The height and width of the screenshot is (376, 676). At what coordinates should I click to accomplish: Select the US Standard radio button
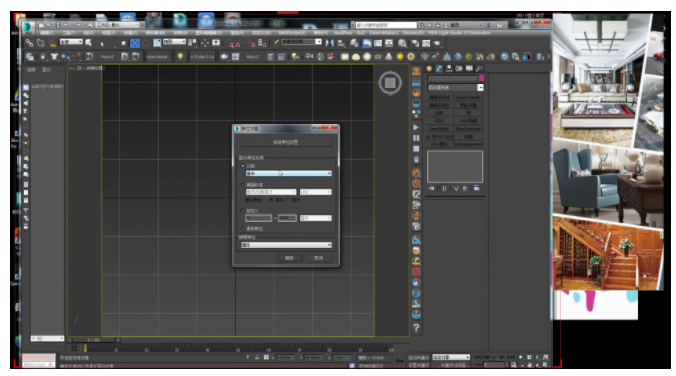242,185
